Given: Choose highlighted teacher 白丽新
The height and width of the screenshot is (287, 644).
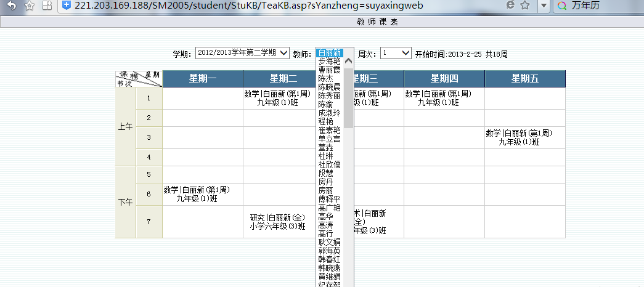Looking at the screenshot, I should point(329,52).
